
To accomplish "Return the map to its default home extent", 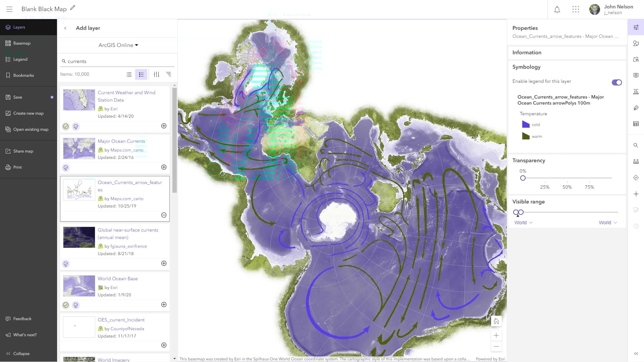I will coord(496,321).
